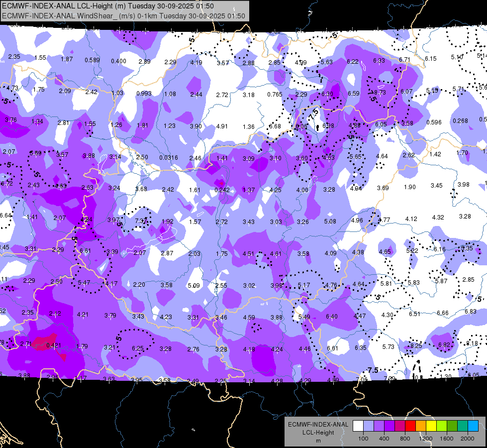Click the shear value '6.16'
The width and height of the screenshot is (487, 448).
click(439, 249)
